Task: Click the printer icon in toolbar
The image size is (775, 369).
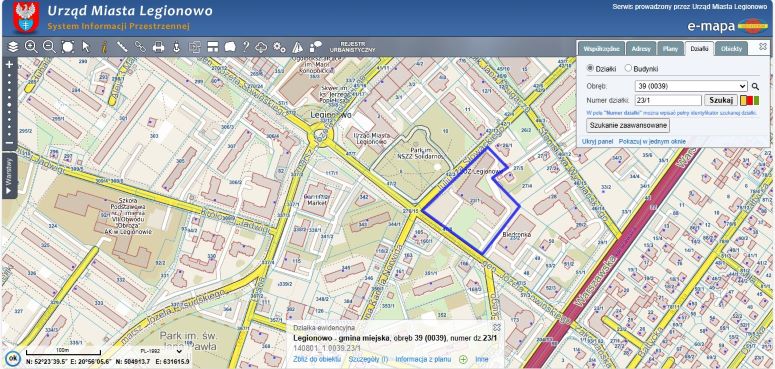Action: [158, 47]
